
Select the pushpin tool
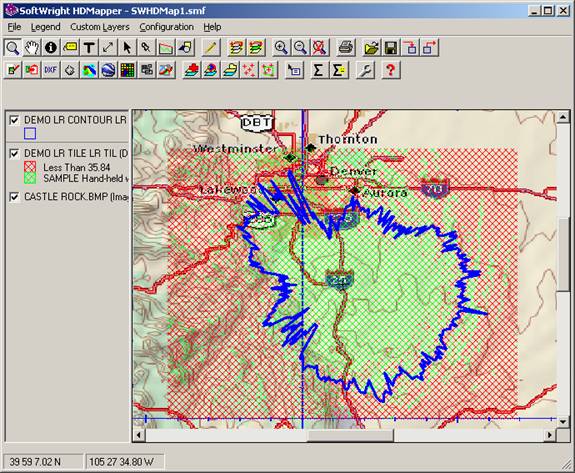[x=146, y=48]
